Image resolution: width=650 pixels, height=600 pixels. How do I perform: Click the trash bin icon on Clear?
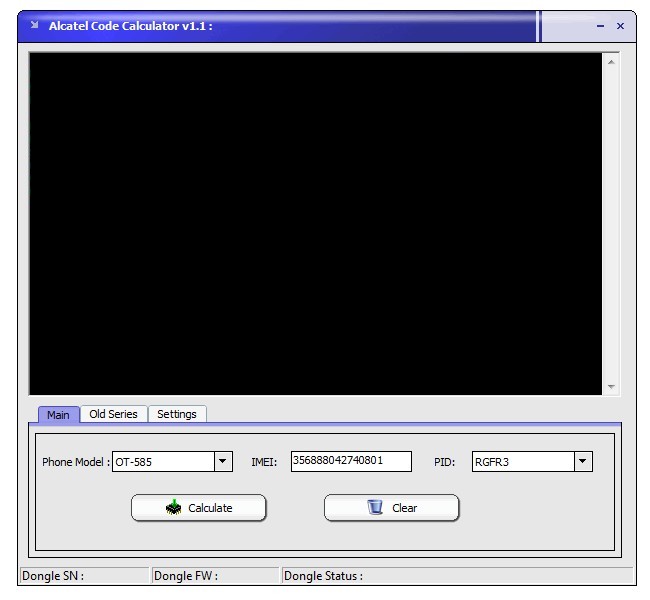pyautogui.click(x=375, y=507)
